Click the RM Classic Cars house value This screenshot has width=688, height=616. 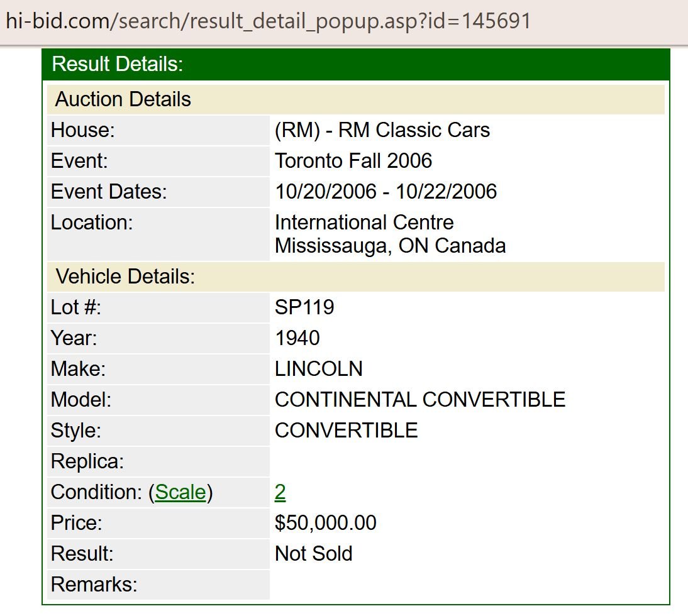click(x=382, y=130)
